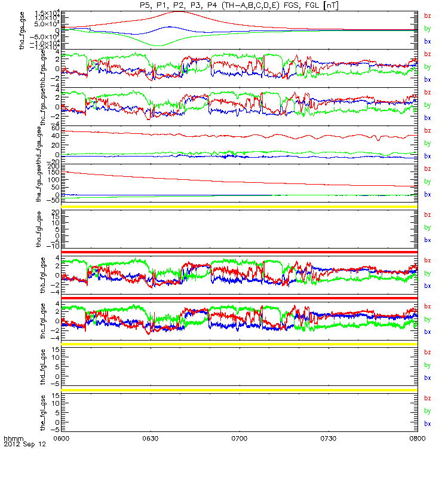
Task: Click the 200 tick value on the_fgs panel
Action: coord(53,166)
